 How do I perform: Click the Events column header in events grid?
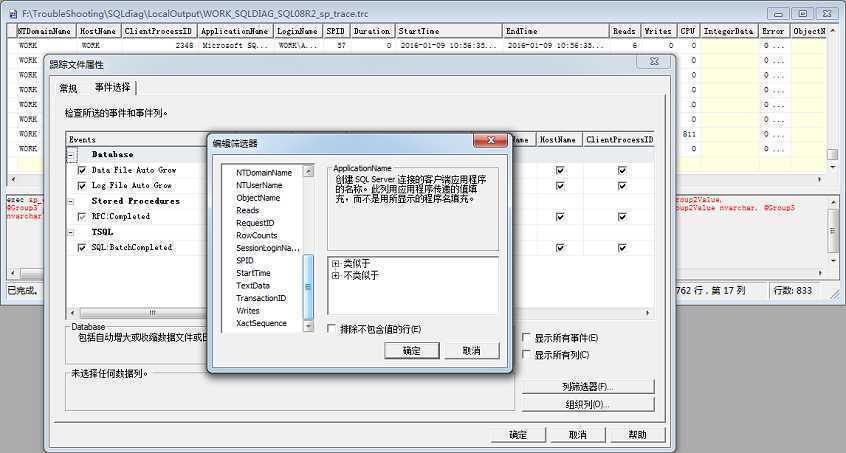coord(135,140)
